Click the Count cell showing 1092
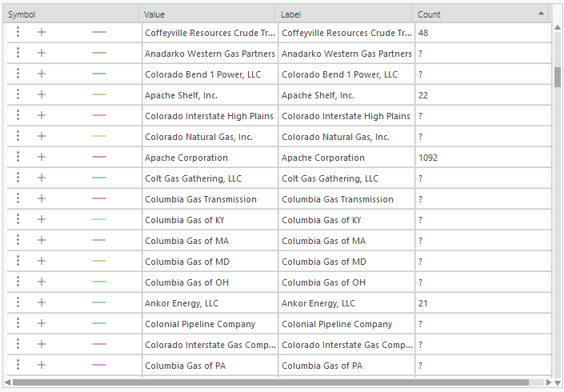Screen dimensions: 564x392 (483, 157)
